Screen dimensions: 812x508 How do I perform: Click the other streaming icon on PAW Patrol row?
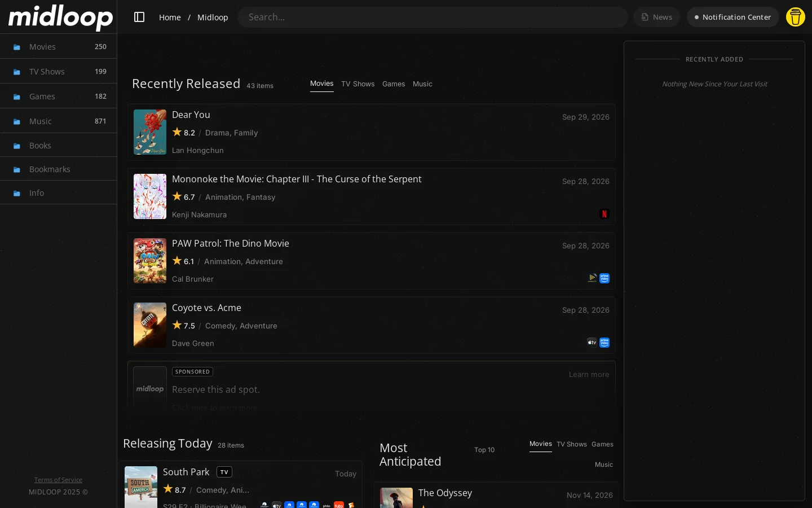pos(592,278)
